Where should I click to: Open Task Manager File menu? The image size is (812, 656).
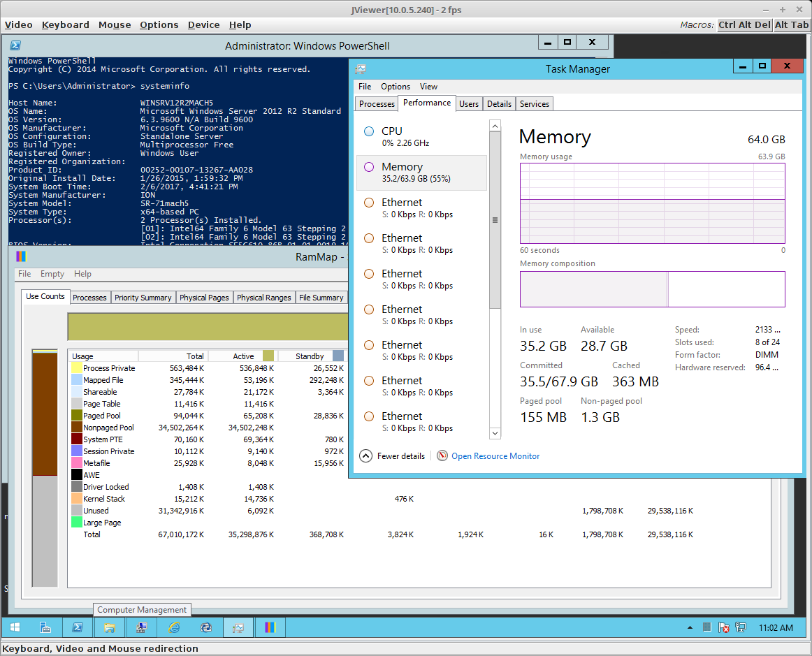pyautogui.click(x=365, y=87)
